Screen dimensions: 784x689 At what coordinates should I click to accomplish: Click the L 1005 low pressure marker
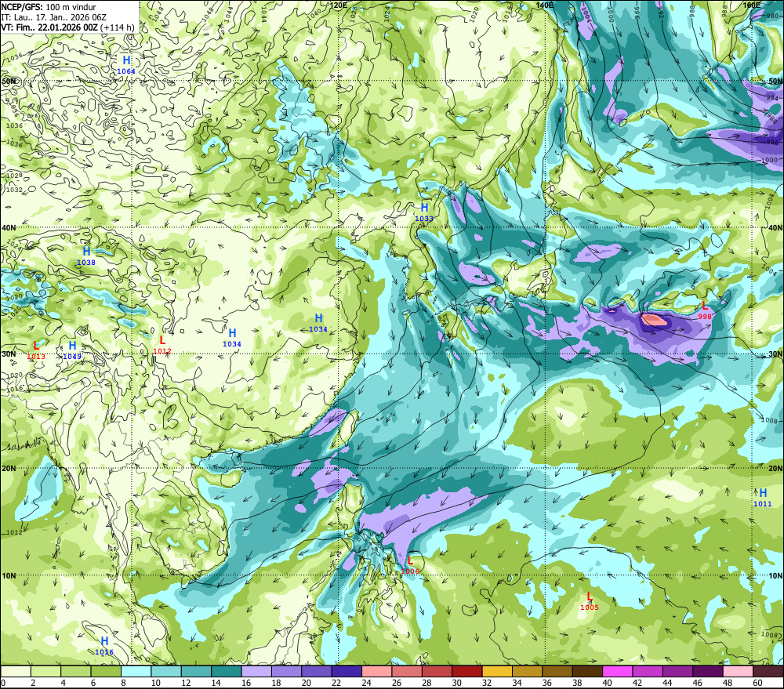point(589,601)
